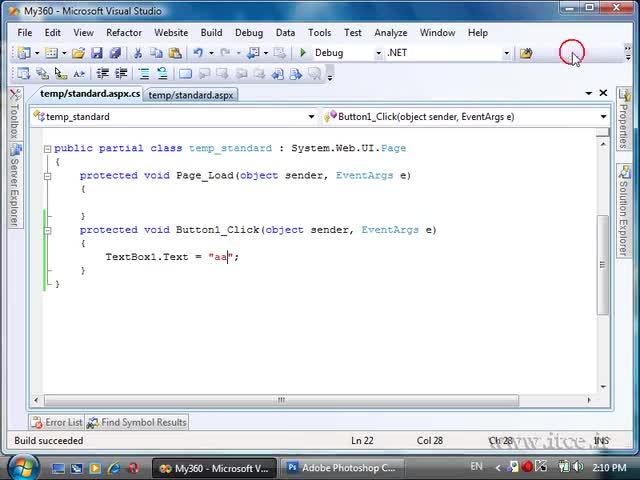Open the temp_standard class dropdown
Image resolution: width=640 pixels, height=480 pixels.
(x=311, y=117)
